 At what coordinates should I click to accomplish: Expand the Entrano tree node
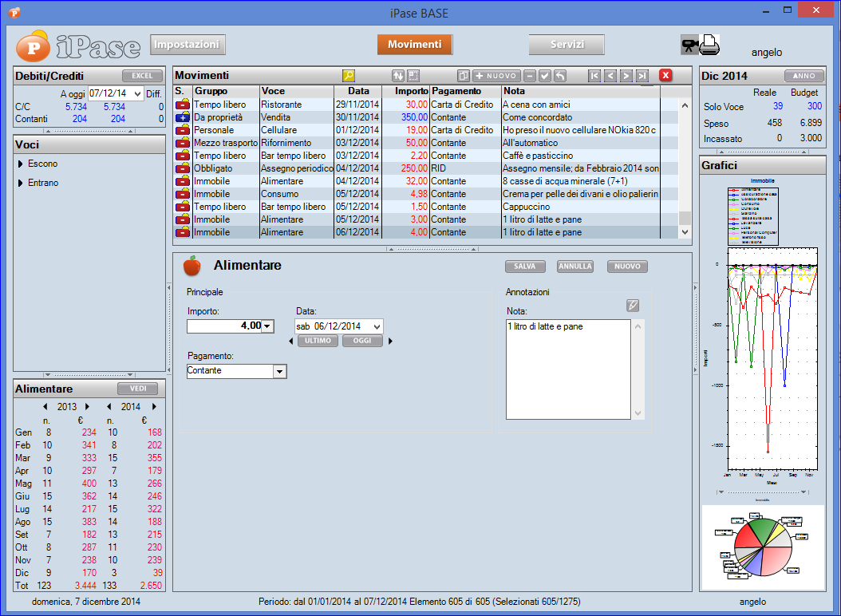pyautogui.click(x=20, y=184)
